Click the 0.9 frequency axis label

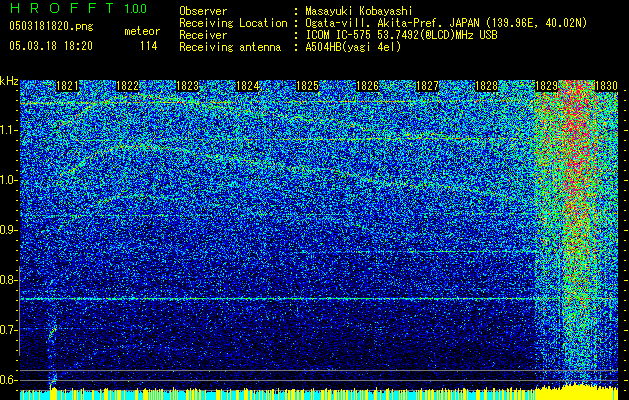pos(9,230)
